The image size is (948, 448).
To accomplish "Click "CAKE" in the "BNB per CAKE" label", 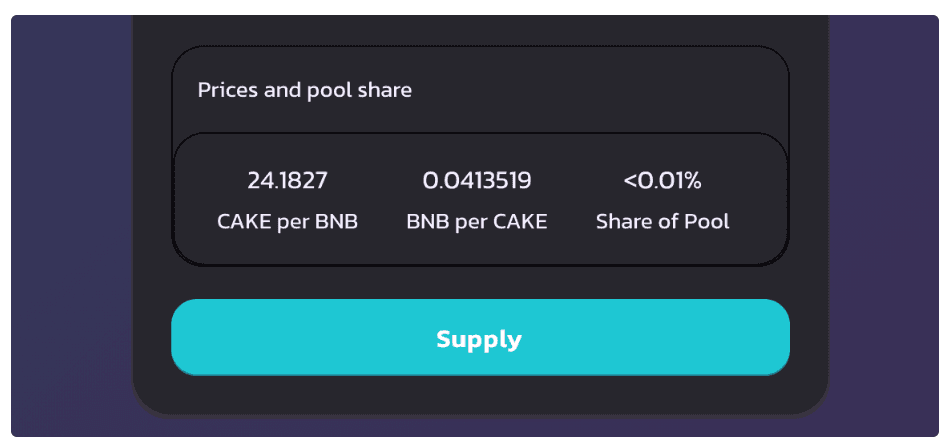I will [521, 222].
